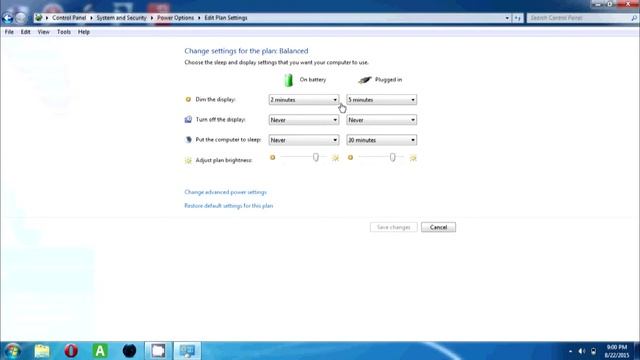640x360 pixels.
Task: Click On battery low brightness sun icon
Action: pos(273,158)
